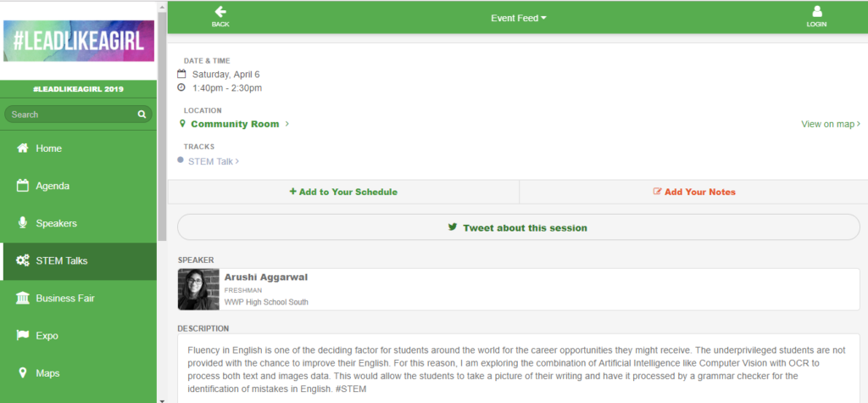Click the sidebar Search field
The image size is (868, 403).
click(x=78, y=115)
